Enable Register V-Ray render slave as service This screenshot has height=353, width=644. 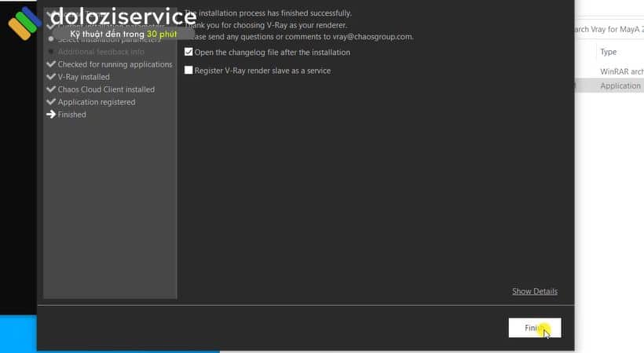coord(188,71)
